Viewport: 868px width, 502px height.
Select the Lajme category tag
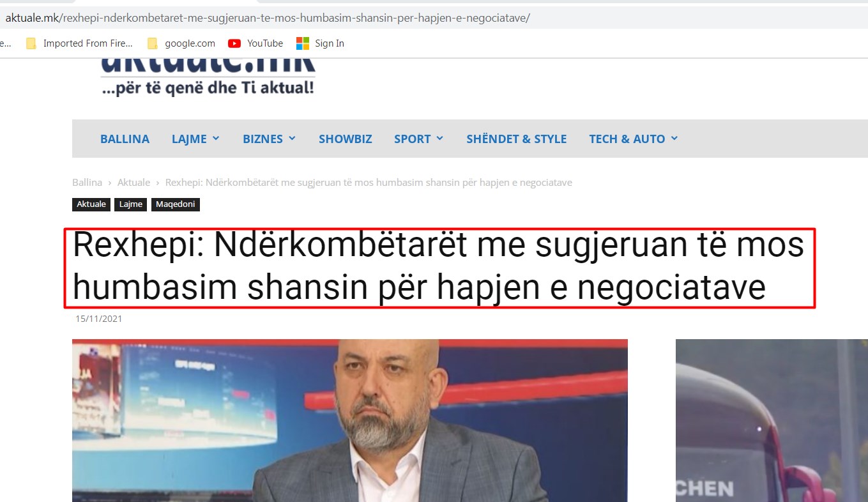click(131, 204)
